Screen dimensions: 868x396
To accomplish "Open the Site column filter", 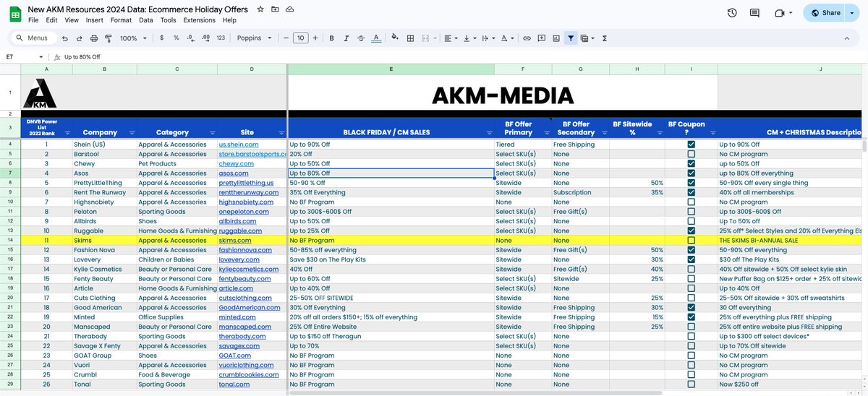I will pyautogui.click(x=281, y=133).
